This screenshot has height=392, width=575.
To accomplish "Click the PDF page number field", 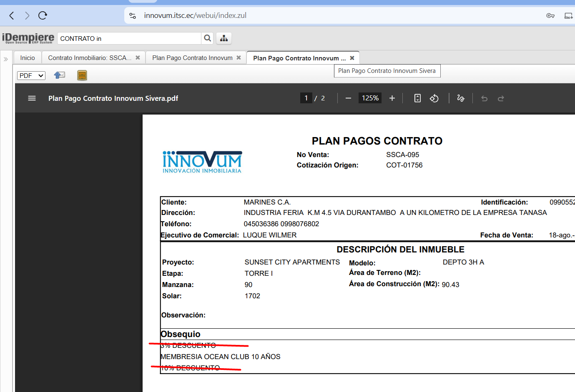I will (306, 98).
